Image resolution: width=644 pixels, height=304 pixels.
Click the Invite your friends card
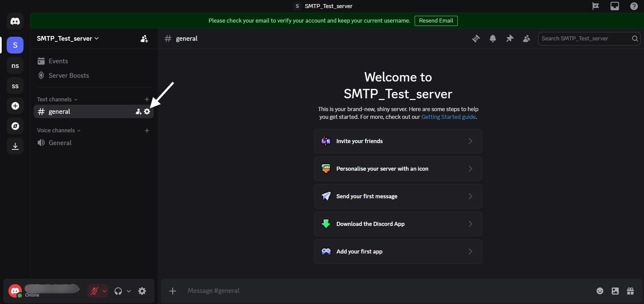tap(398, 141)
